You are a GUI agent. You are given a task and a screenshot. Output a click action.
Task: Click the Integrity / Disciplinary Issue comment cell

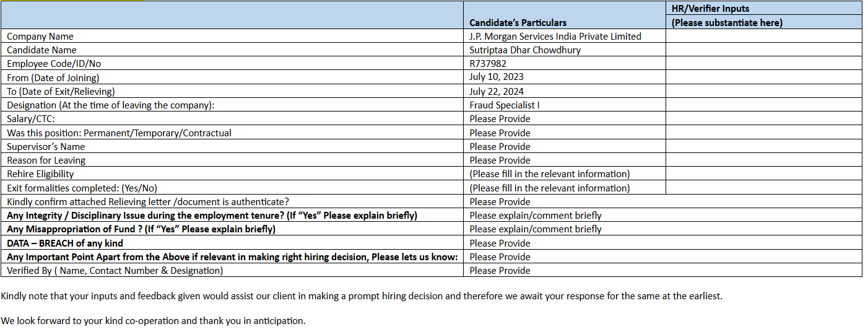click(535, 216)
